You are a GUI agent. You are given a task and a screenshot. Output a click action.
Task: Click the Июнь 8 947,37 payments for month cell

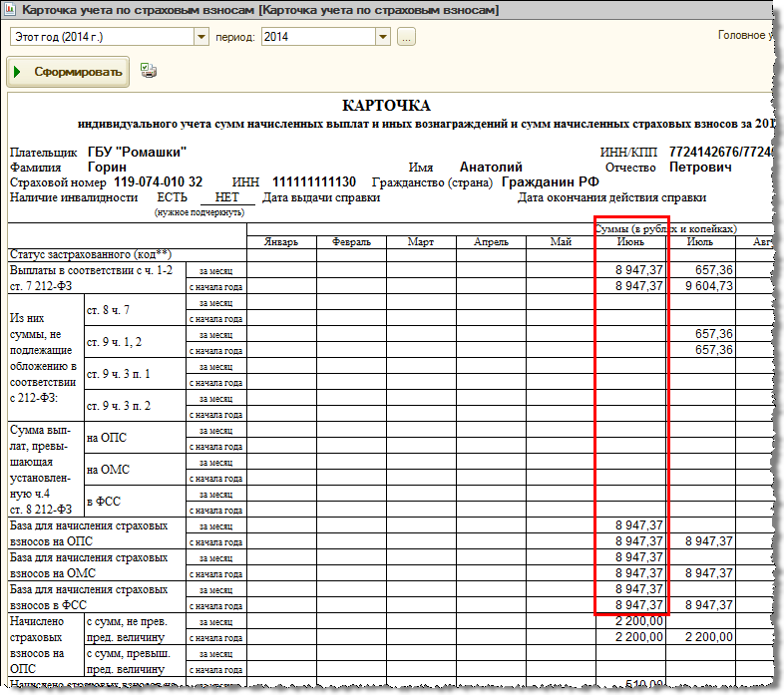pos(631,270)
